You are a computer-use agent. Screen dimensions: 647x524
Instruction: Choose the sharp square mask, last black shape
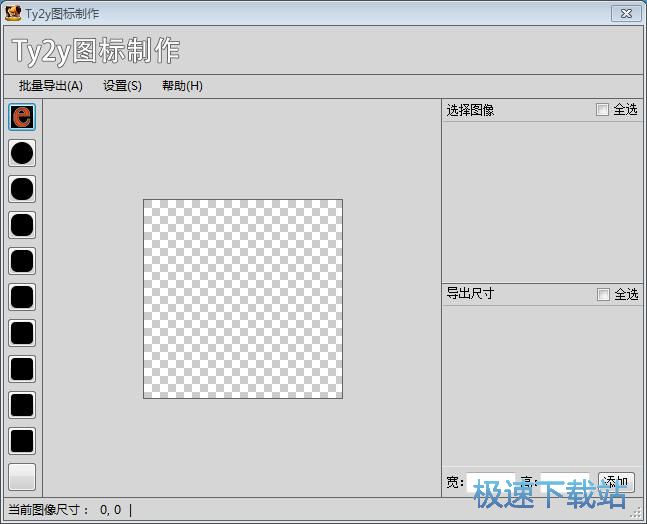click(x=22, y=441)
